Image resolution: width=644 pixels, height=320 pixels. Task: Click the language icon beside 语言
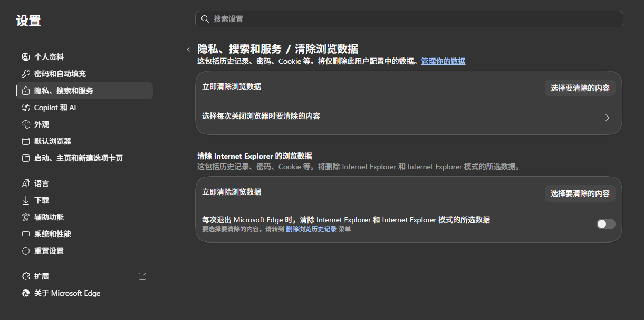[x=25, y=183]
